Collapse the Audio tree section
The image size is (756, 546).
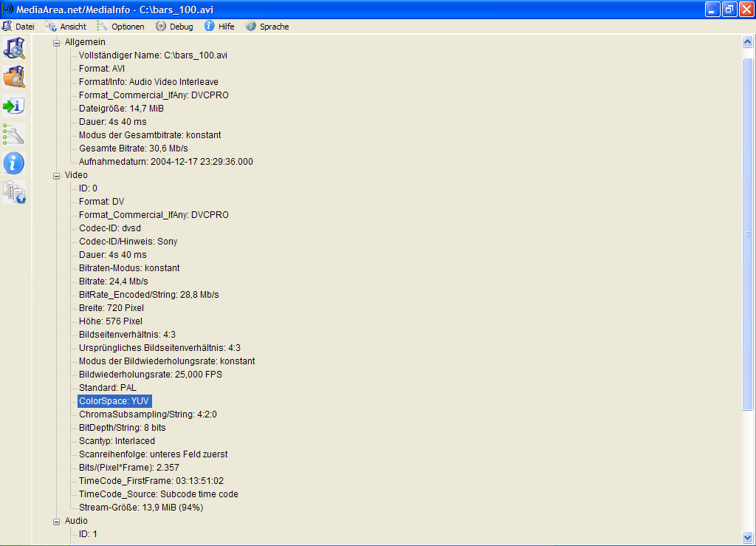tap(56, 522)
